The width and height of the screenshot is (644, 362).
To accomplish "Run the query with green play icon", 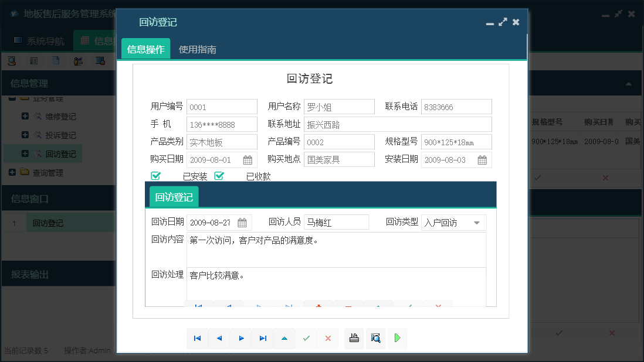I will click(x=397, y=338).
